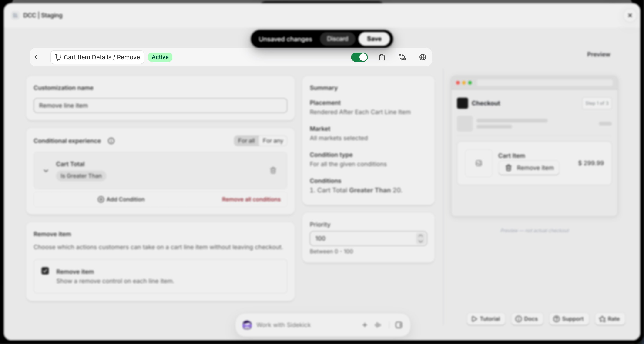Screen dimensions: 644x344
Task: Save the unsaved changes
Action: tap(374, 39)
